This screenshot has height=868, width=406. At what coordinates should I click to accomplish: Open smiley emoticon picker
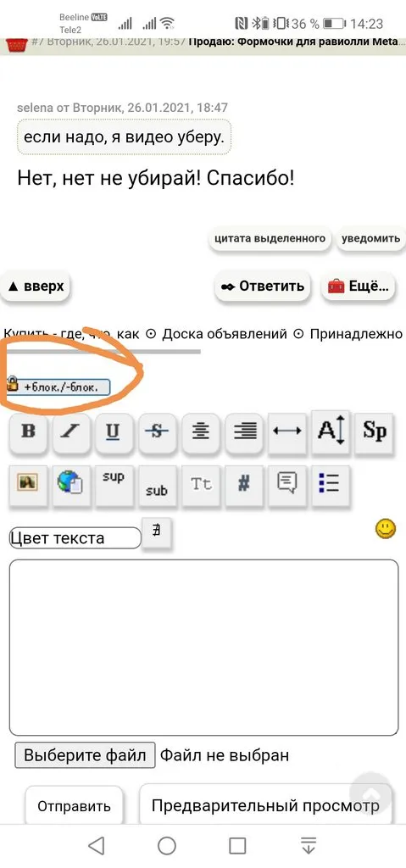386,529
